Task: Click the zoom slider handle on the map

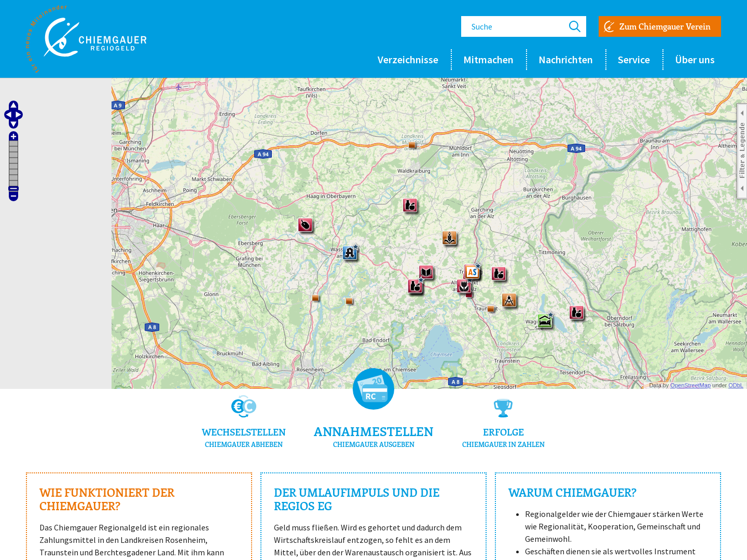Action: pyautogui.click(x=13, y=189)
